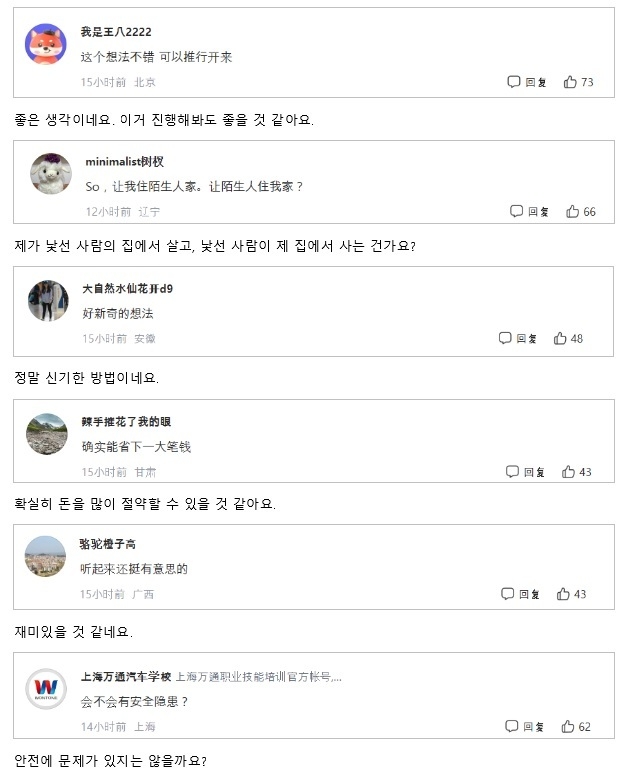Viewport: 630px width, 779px height.
Task: Open username 大自然水仙花开d9
Action: [128, 289]
